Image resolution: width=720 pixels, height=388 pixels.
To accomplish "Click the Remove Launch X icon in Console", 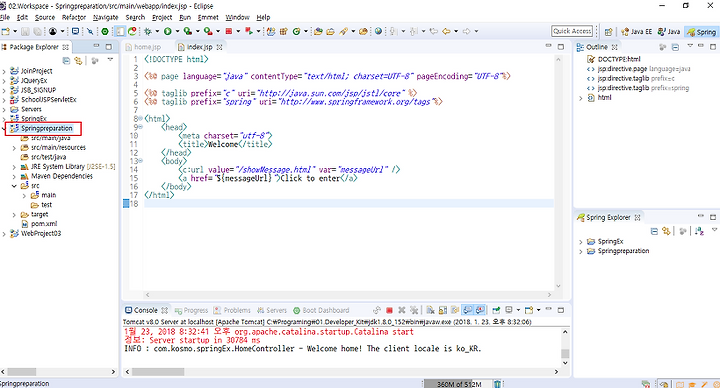I will point(402,310).
